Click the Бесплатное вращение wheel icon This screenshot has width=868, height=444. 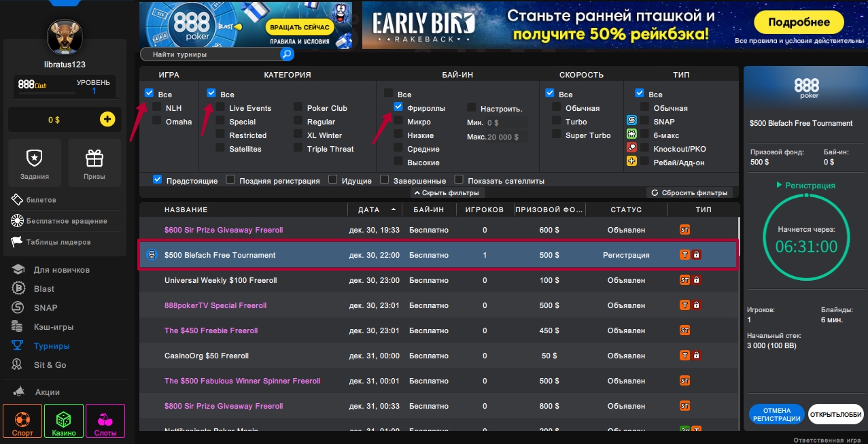[x=17, y=221]
